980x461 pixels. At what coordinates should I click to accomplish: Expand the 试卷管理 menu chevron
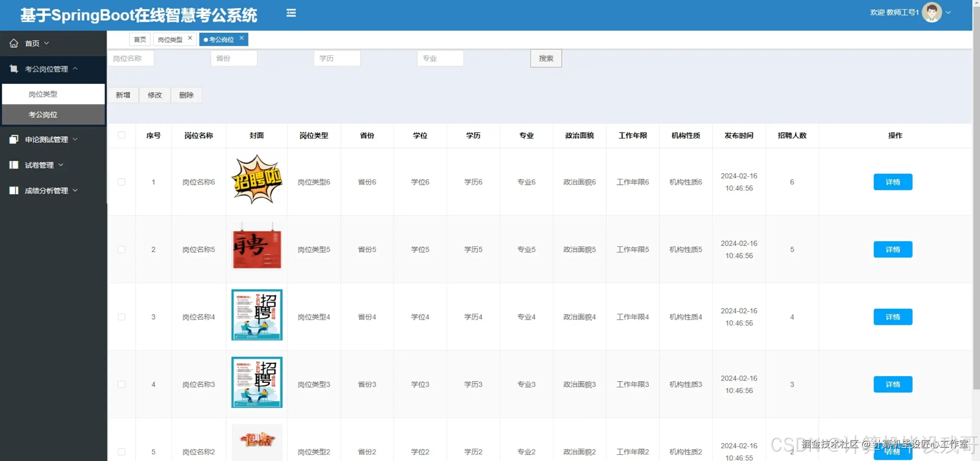click(x=61, y=165)
